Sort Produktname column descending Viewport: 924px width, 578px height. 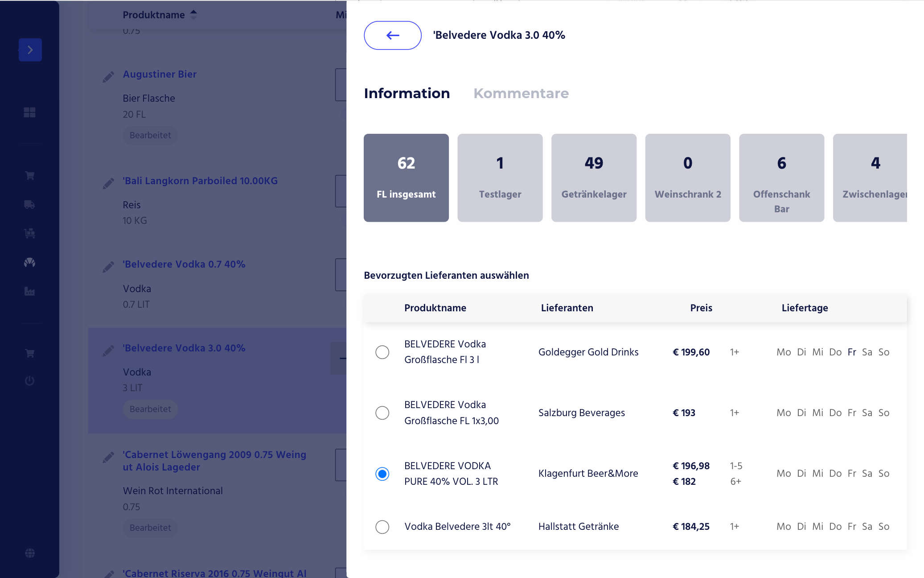coord(193,18)
